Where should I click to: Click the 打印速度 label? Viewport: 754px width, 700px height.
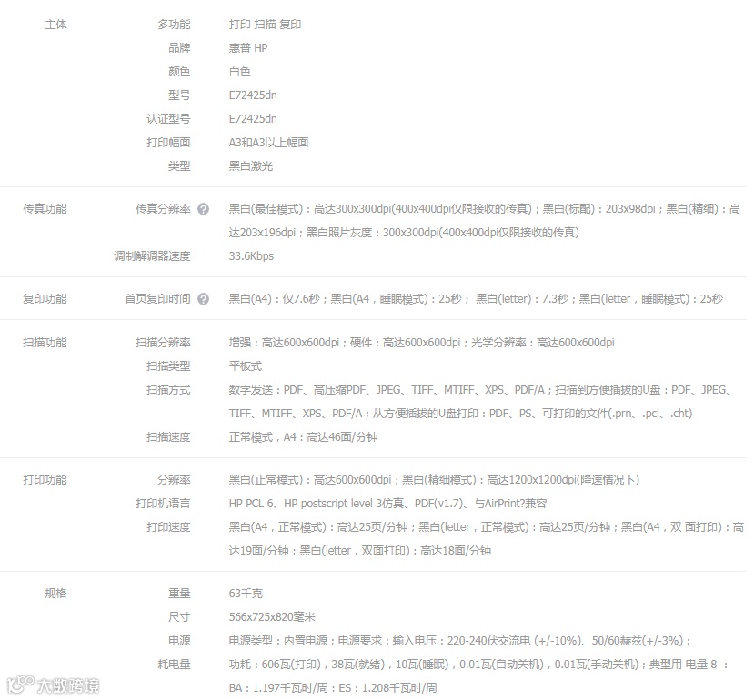tap(168, 527)
